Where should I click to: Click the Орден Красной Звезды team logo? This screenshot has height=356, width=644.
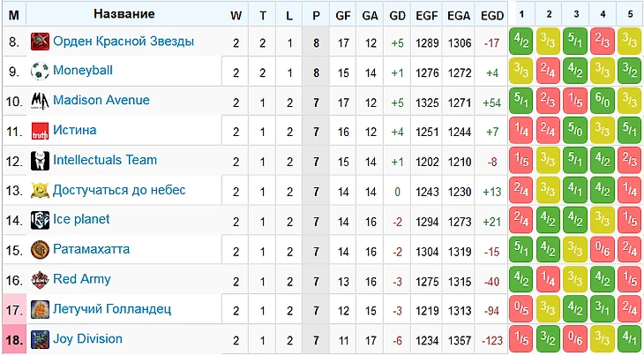[x=40, y=42]
